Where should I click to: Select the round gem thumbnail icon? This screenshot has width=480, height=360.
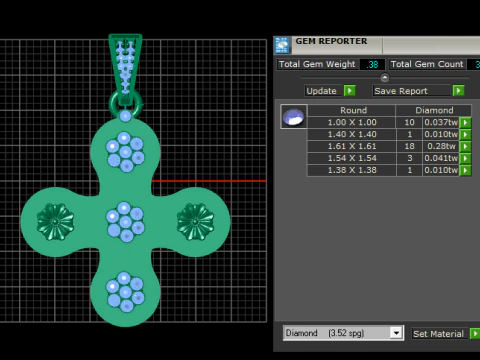[294, 117]
